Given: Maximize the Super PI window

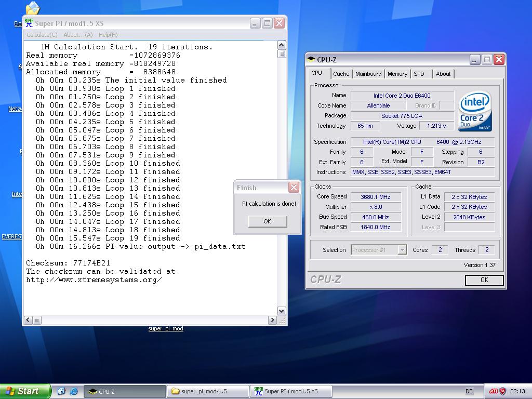Looking at the screenshot, I should tap(267, 23).
